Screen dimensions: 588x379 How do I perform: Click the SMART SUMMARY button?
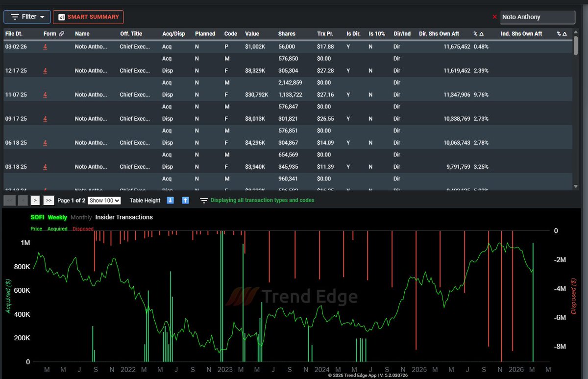pyautogui.click(x=88, y=17)
